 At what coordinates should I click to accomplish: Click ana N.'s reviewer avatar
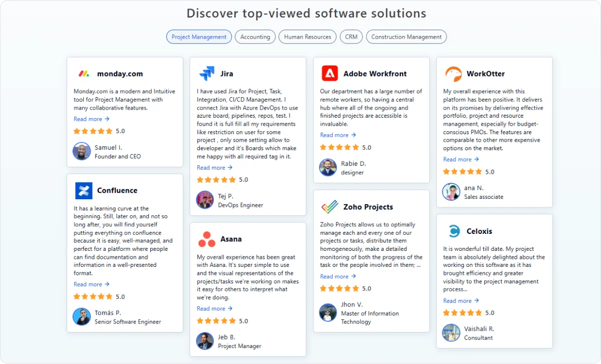[451, 192]
